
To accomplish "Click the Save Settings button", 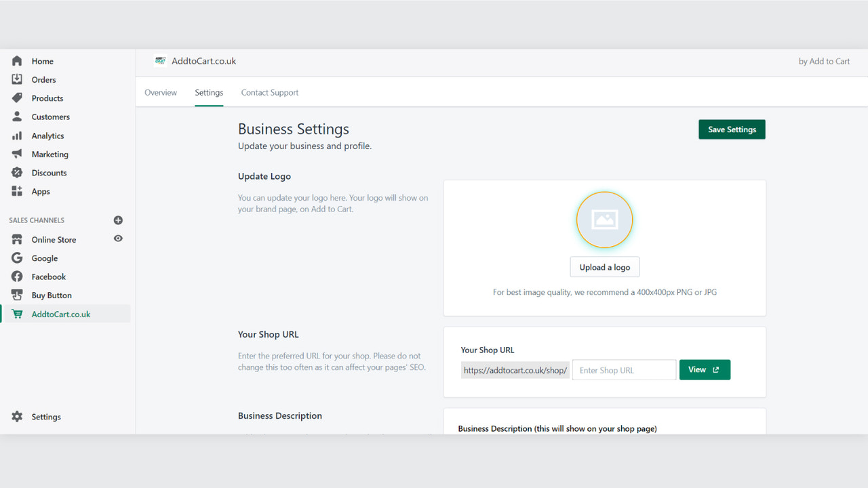I will (732, 129).
